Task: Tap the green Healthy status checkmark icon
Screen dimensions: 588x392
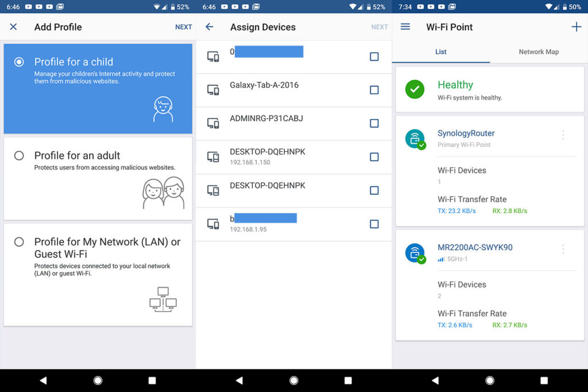Action: (x=415, y=90)
